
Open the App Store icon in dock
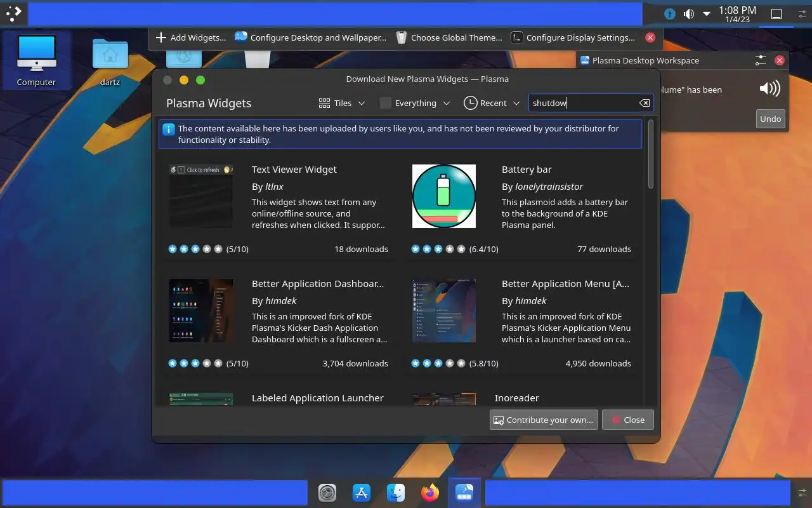362,493
